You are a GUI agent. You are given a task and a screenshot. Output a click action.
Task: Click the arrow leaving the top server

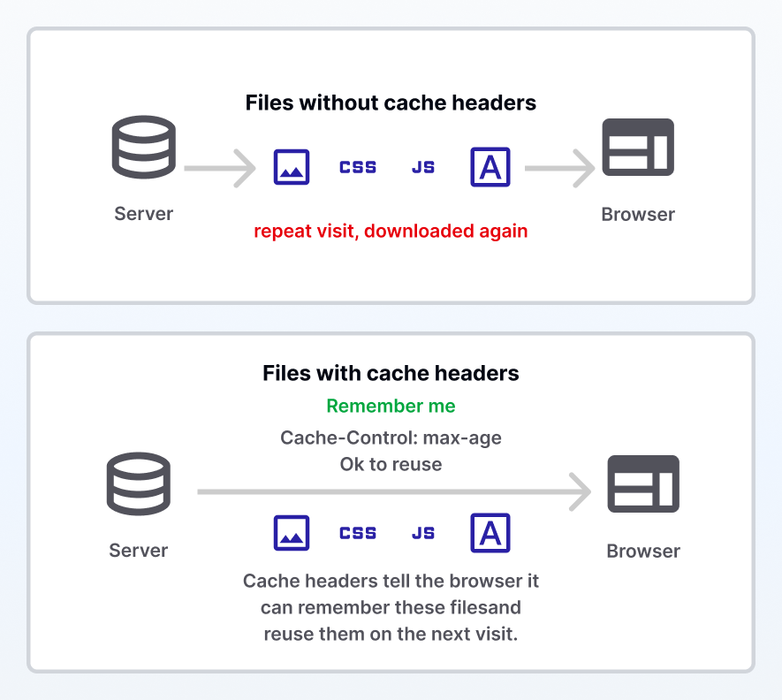220,169
